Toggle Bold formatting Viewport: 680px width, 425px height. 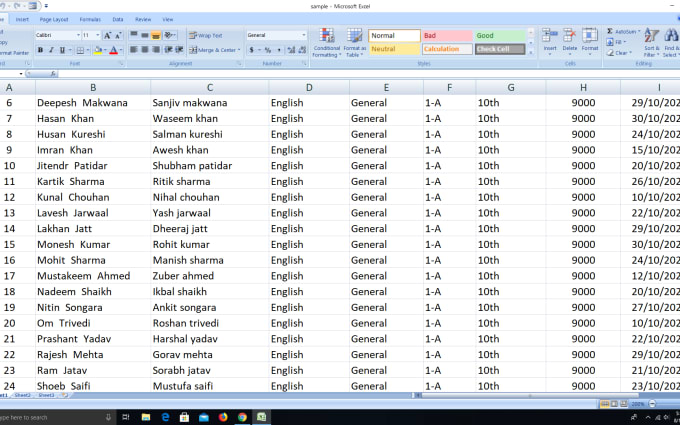click(x=40, y=50)
